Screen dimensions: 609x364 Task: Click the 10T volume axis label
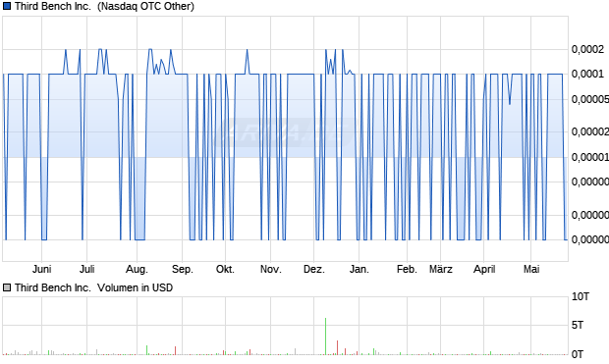click(581, 297)
